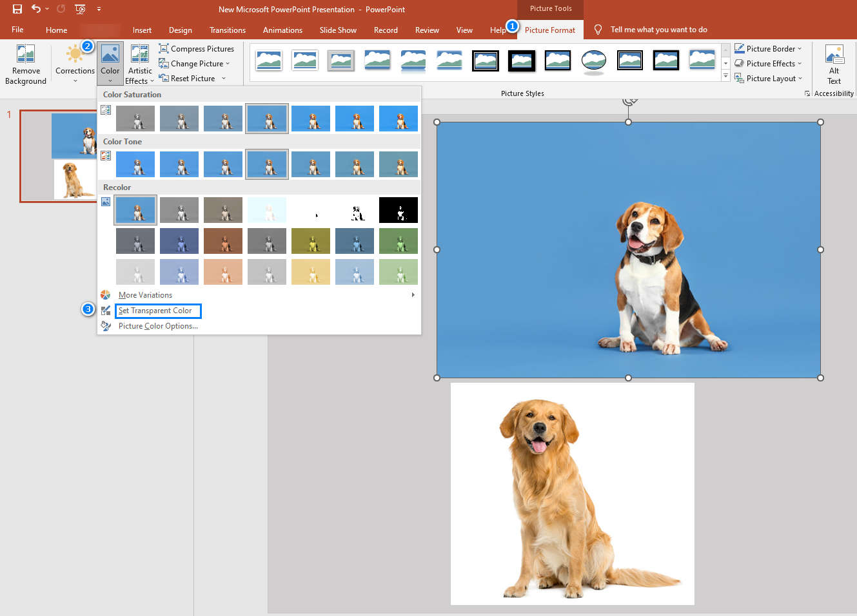The width and height of the screenshot is (857, 616).
Task: Select the black-and-white recolor swatch with black background
Action: pyautogui.click(x=398, y=210)
